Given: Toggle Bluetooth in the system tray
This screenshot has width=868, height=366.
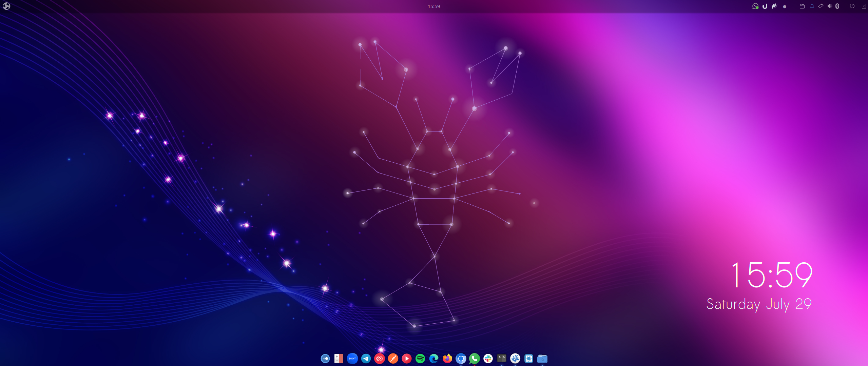Looking at the screenshot, I should tap(837, 6).
